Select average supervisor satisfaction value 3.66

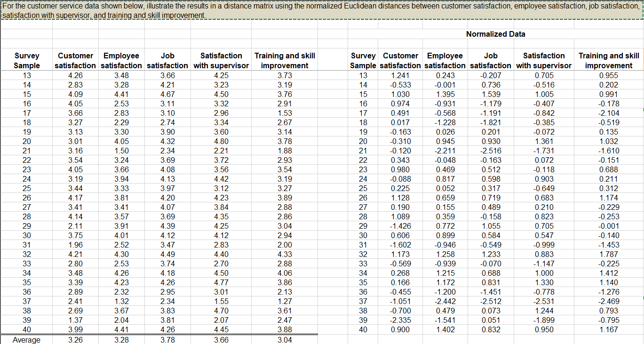[221, 340]
